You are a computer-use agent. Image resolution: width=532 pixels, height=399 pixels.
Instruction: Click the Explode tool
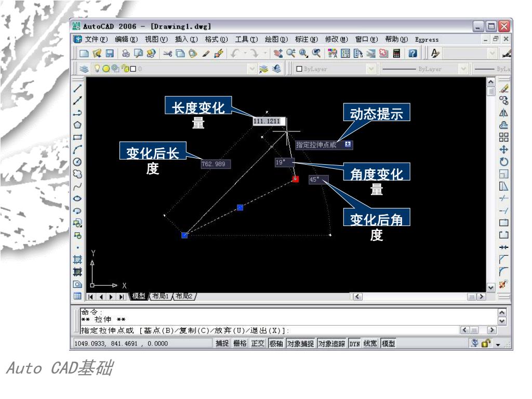503,284
